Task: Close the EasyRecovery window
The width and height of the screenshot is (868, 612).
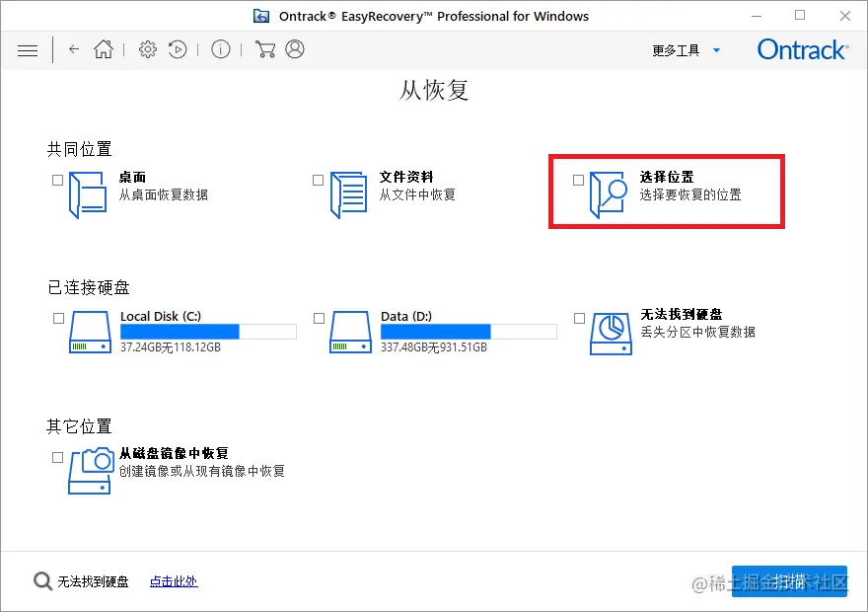Action: pos(844,16)
